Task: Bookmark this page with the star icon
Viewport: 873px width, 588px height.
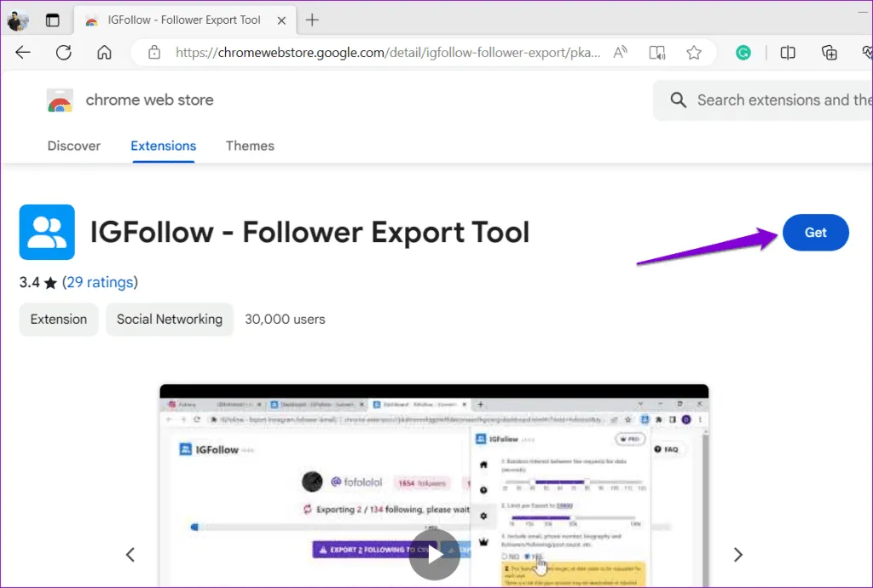Action: pyautogui.click(x=694, y=53)
